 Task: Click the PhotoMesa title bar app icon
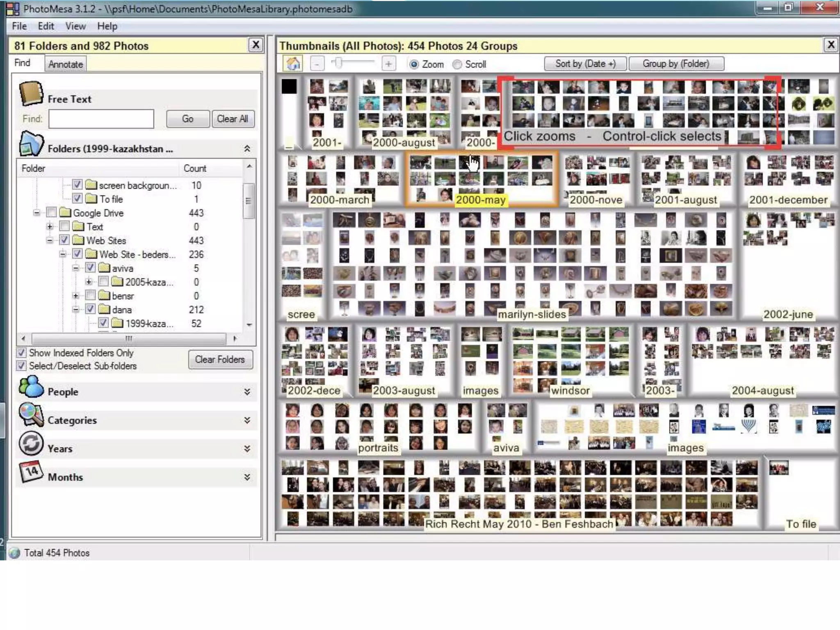[12, 9]
